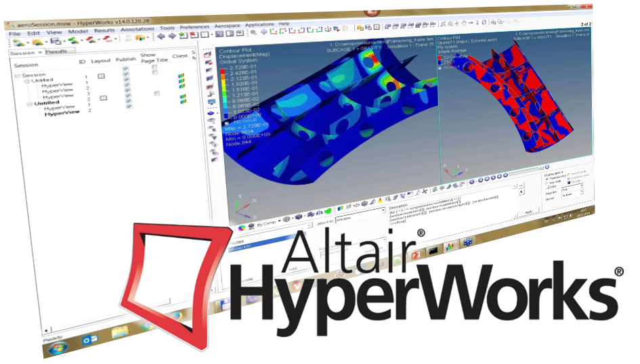The image size is (640, 364).
Task: Select the bold HyperView tree row
Action: (x=62, y=113)
